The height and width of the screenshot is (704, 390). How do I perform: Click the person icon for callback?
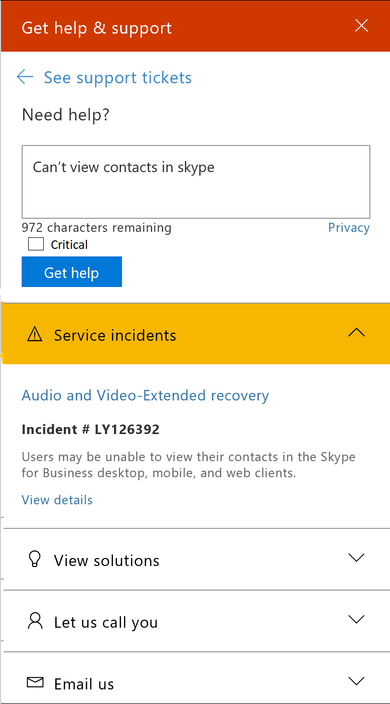(35, 621)
